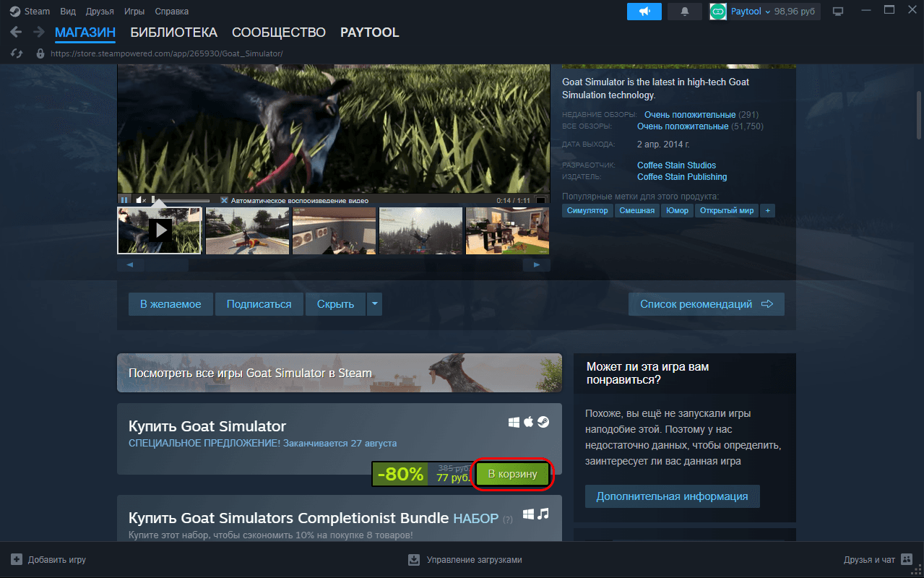
Task: Go back with the left arrow
Action: (16, 32)
